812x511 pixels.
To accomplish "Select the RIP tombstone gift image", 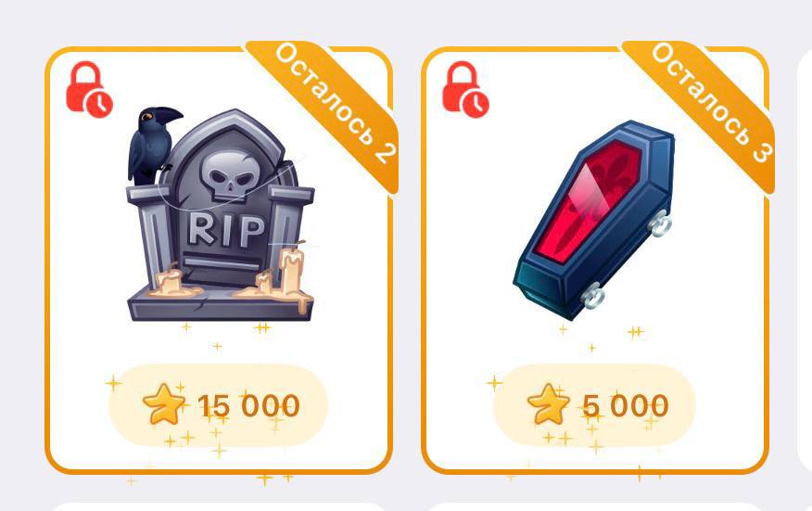I will (x=220, y=214).
